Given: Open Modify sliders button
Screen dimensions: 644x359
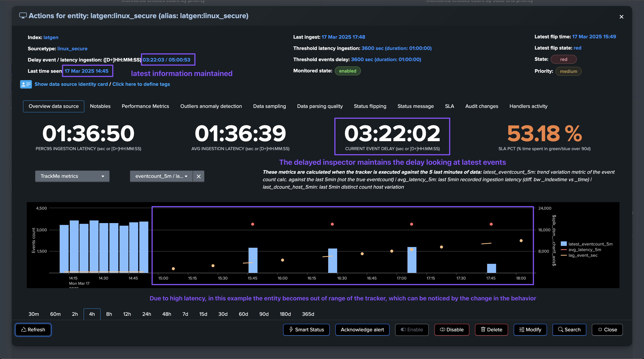Looking at the screenshot, I should [x=530, y=330].
